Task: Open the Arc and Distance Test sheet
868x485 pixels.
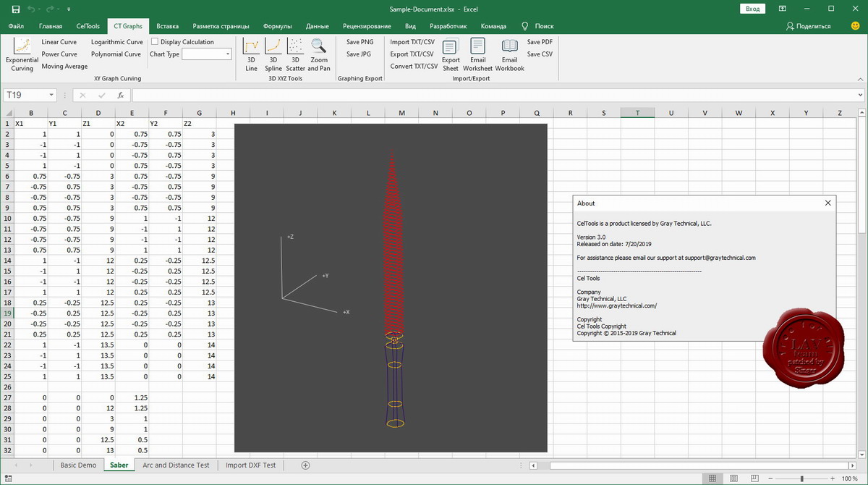Action: click(x=176, y=465)
